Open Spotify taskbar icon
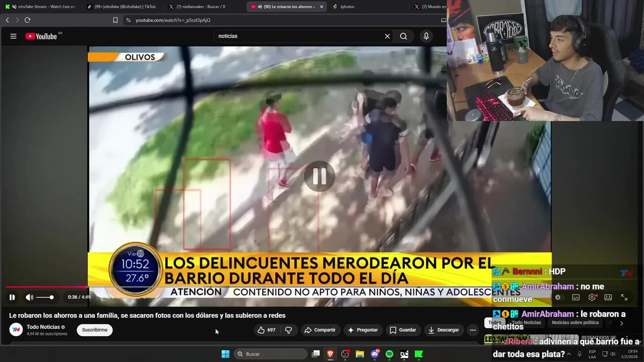This screenshot has height=362, width=644. coord(389,354)
